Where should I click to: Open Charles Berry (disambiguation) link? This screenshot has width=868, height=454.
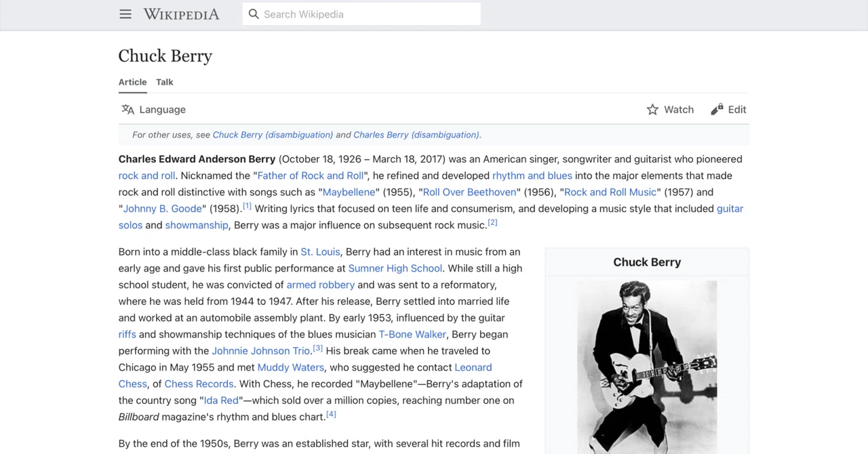point(416,135)
